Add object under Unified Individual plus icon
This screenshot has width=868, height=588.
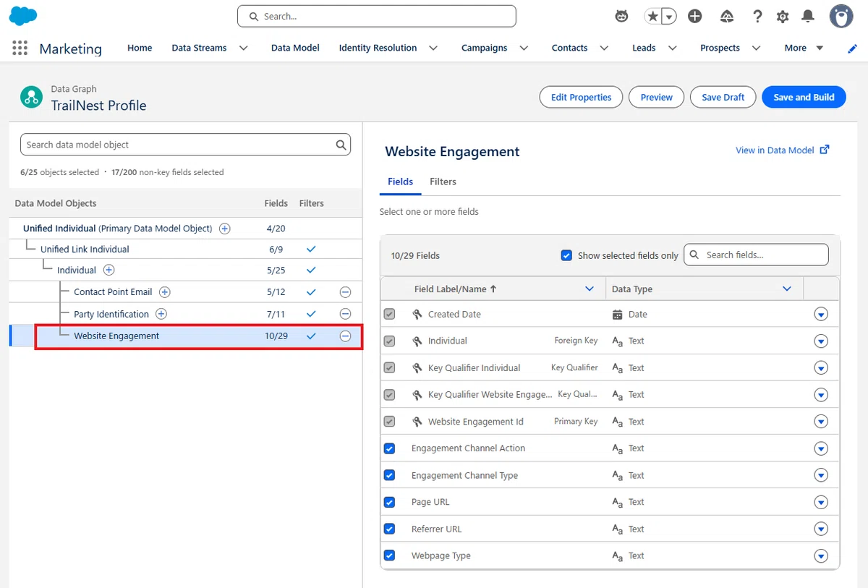pos(225,229)
